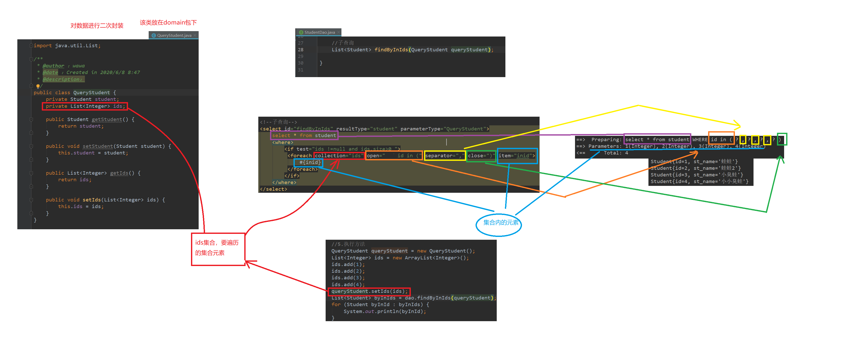Fold the setStudent method in gutter
Screen dimensions: 868x337
pos(31,146)
